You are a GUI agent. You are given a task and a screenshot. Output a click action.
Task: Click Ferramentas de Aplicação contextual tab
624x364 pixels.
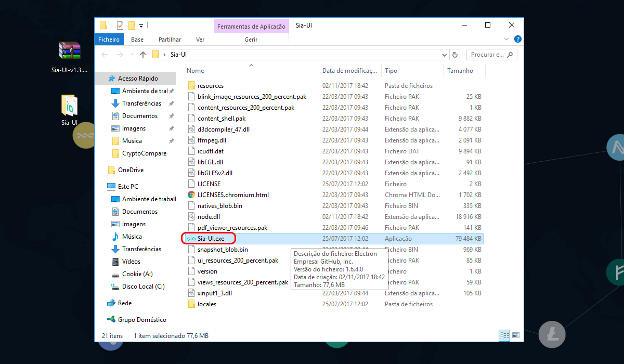tap(251, 27)
